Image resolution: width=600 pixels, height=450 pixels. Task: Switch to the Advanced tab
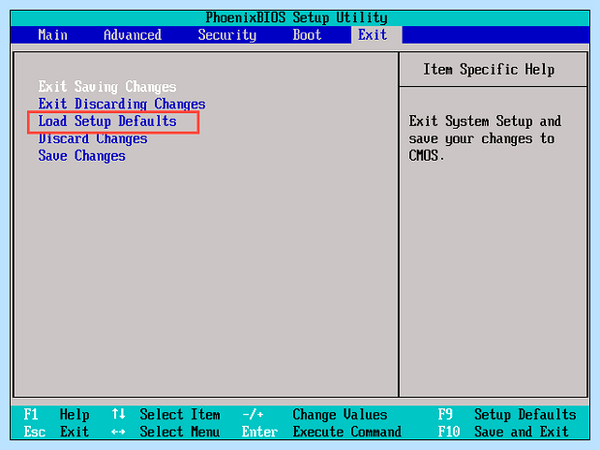(x=132, y=35)
